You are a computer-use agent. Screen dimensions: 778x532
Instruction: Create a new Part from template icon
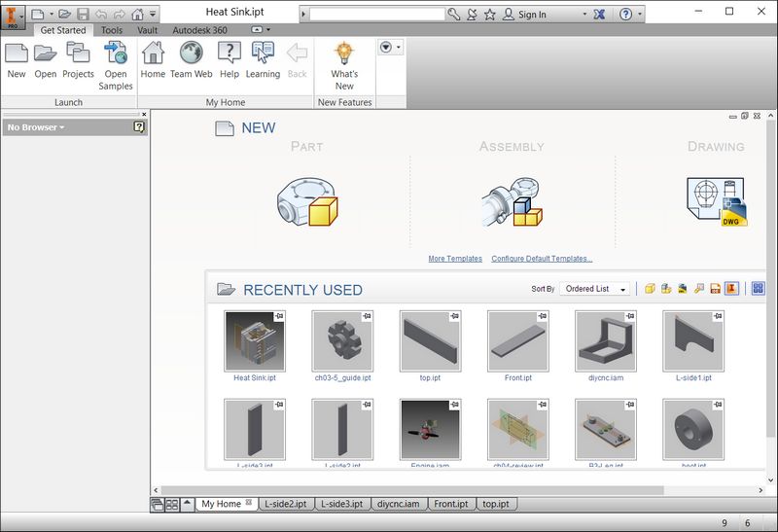pos(307,202)
